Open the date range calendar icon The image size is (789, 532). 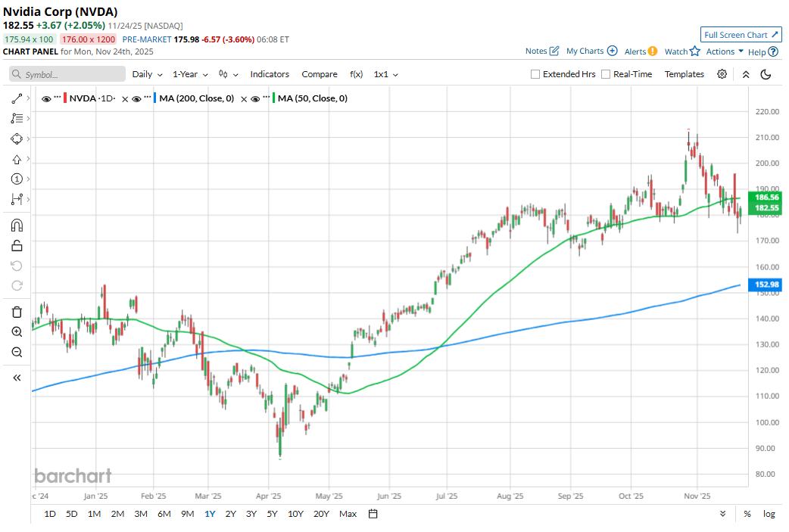pos(373,514)
